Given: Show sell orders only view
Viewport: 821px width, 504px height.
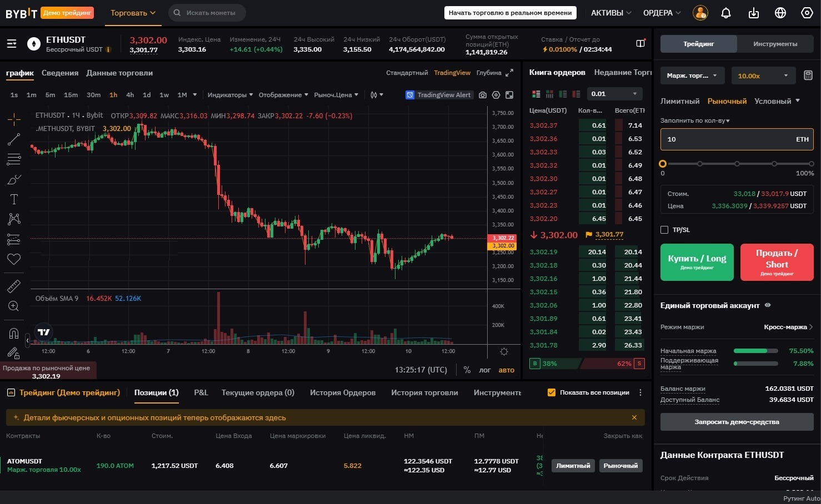Looking at the screenshot, I should pos(576,94).
